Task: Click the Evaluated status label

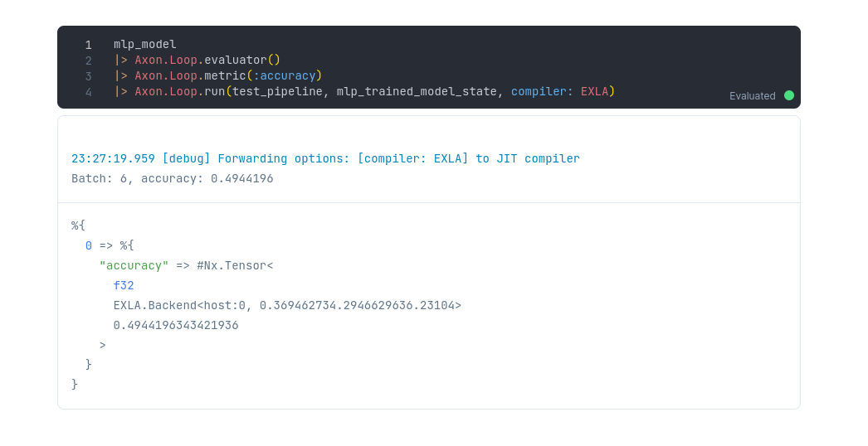Action: pyautogui.click(x=753, y=96)
